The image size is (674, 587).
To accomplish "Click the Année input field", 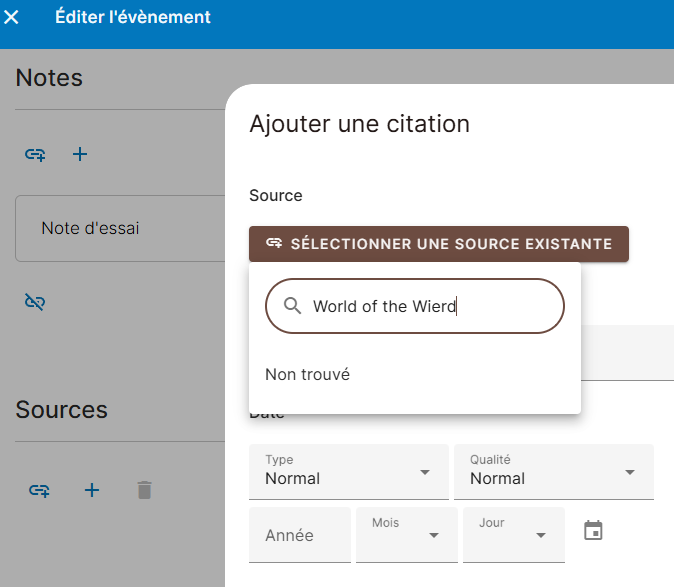I will [299, 535].
